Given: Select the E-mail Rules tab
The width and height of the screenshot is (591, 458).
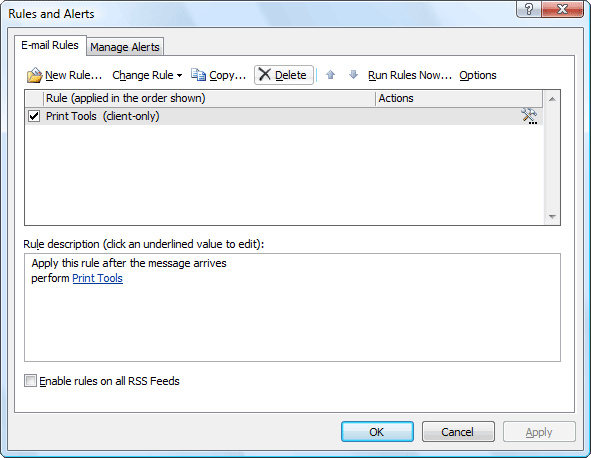Looking at the screenshot, I should [50, 45].
